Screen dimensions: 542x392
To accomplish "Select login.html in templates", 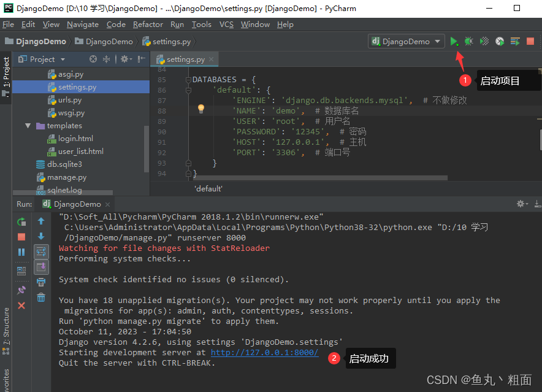I will (x=75, y=139).
